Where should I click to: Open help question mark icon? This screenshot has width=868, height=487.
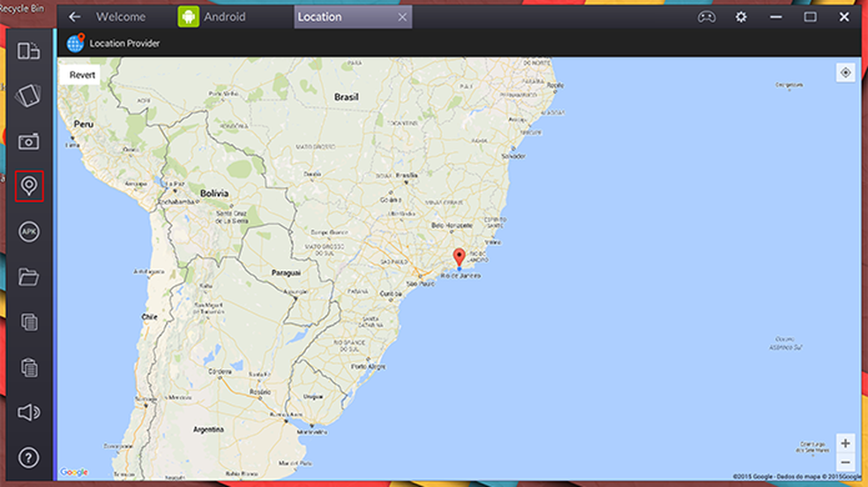[29, 458]
